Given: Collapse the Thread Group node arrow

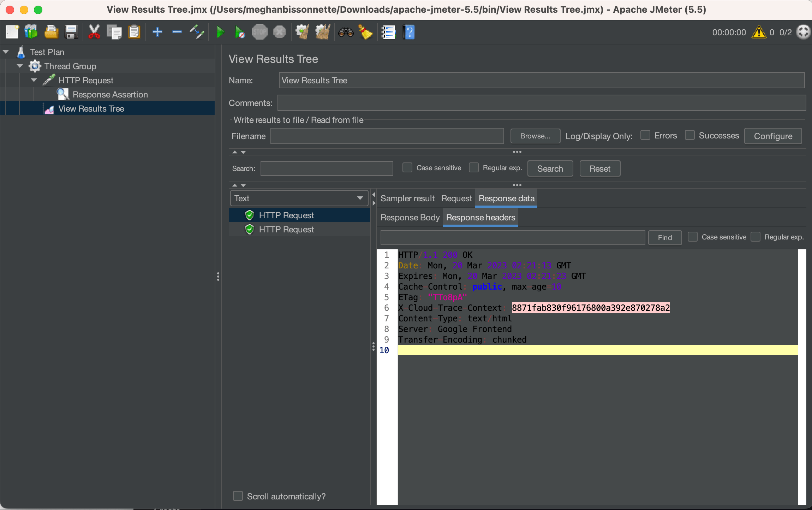Looking at the screenshot, I should pyautogui.click(x=20, y=66).
